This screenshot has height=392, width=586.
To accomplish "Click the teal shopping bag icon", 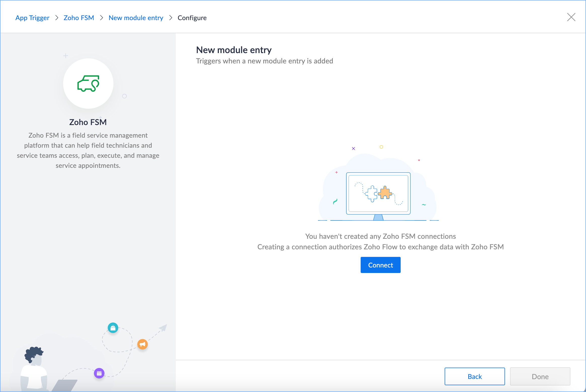I will [x=113, y=328].
